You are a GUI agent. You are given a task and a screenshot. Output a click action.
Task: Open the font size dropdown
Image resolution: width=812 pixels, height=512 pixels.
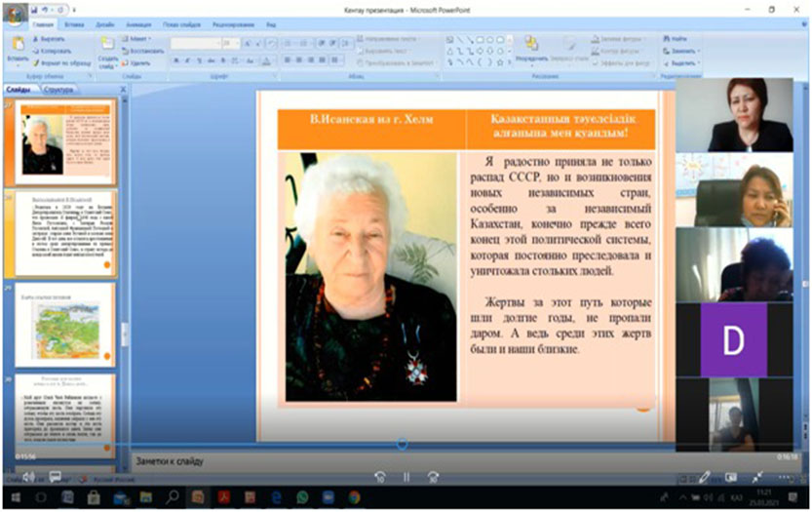(x=237, y=44)
